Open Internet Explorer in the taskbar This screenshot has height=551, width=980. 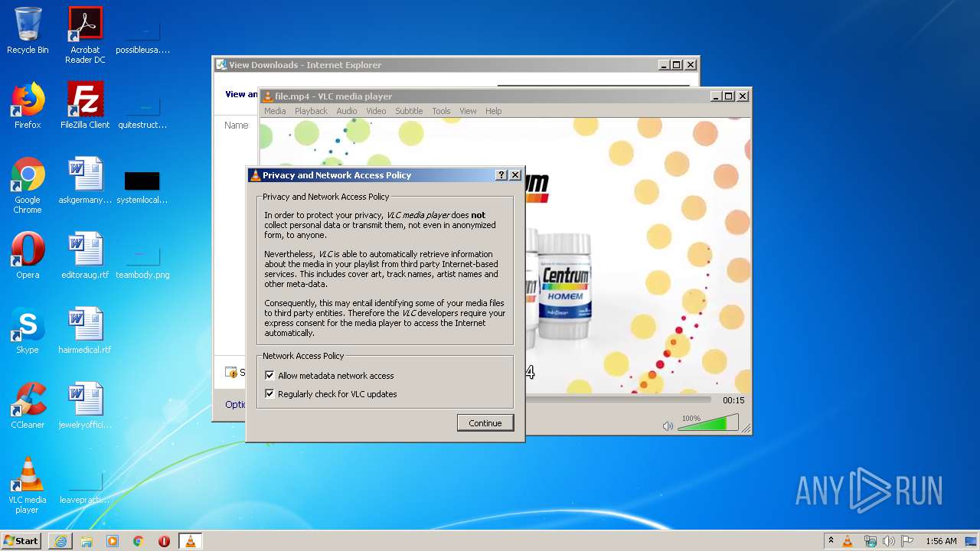60,541
